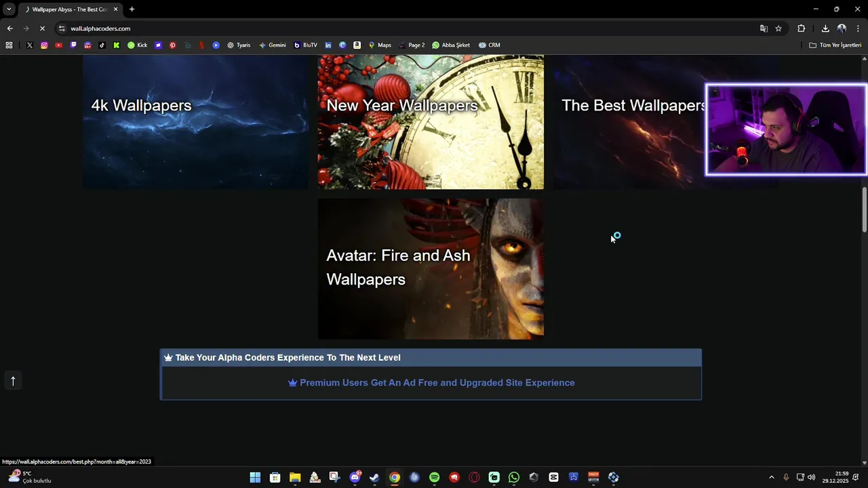Open the Page 2 bookmark
The image size is (868, 488).
pos(412,45)
